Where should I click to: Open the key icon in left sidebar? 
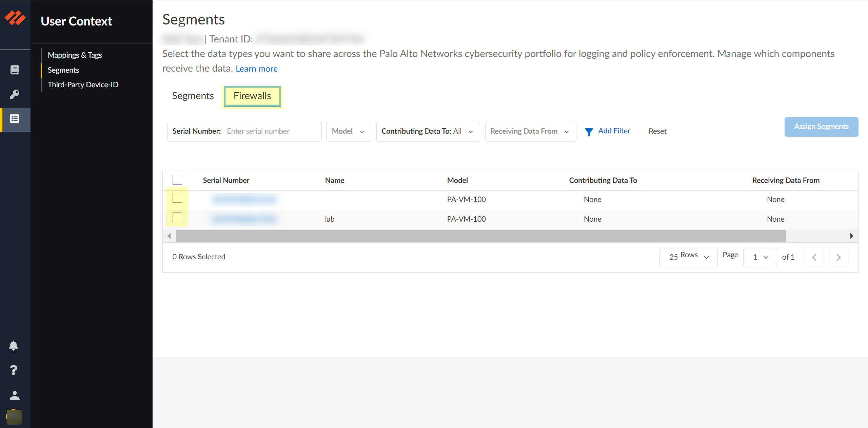pyautogui.click(x=15, y=94)
